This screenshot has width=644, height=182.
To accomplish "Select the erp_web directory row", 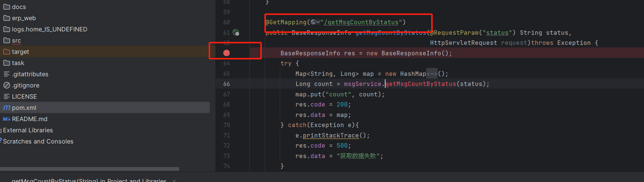I will pos(105,18).
